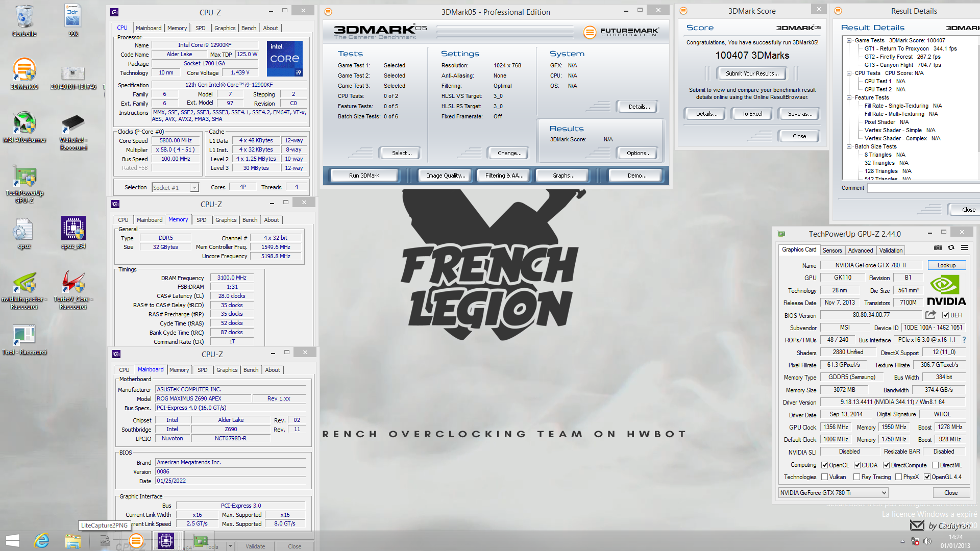Toggle the DirectCompute checkbox
Viewport: 980px width, 551px height.
click(887, 465)
